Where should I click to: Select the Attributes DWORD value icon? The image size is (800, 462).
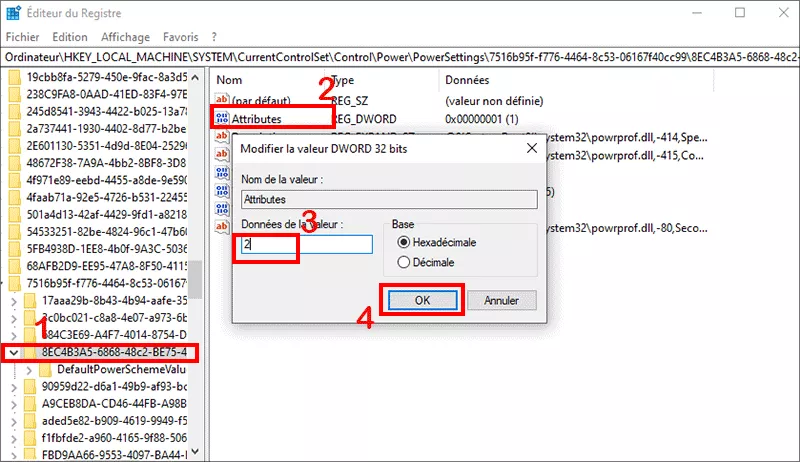click(x=223, y=118)
